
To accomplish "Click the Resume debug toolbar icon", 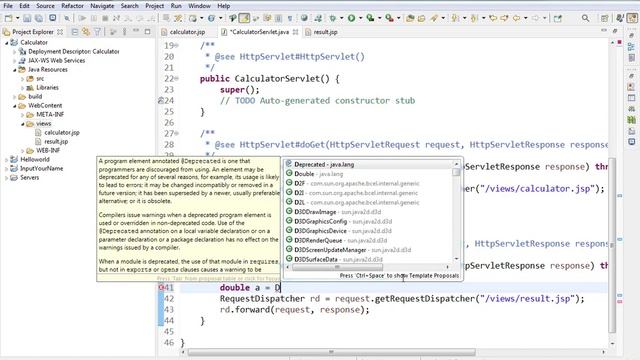I will click(x=82, y=18).
